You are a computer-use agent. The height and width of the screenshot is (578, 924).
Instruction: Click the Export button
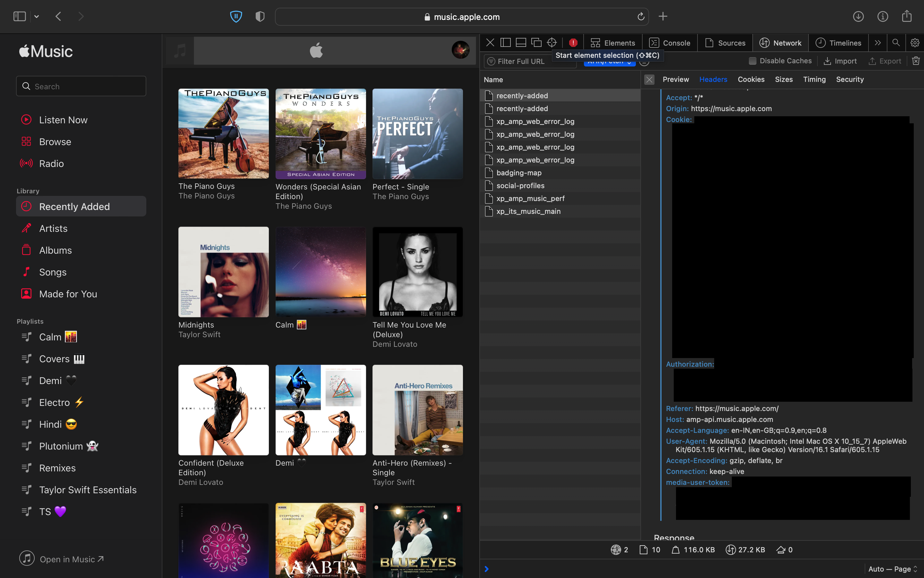point(885,61)
